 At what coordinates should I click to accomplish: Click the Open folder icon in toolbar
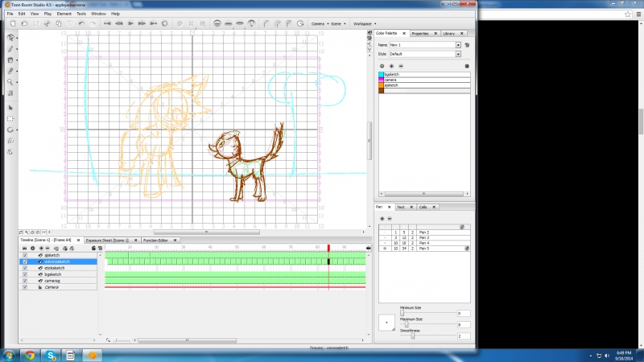(23, 23)
